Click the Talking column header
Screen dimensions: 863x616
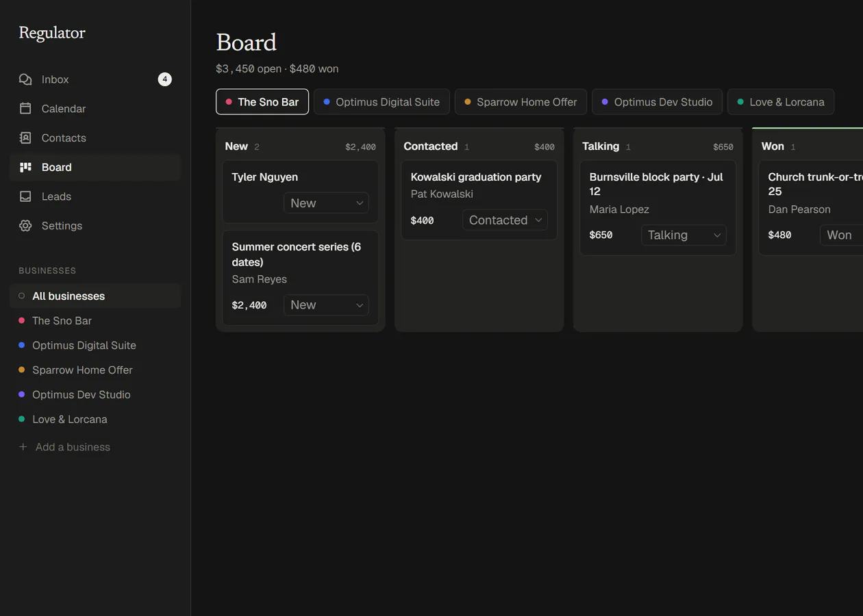pos(658,146)
